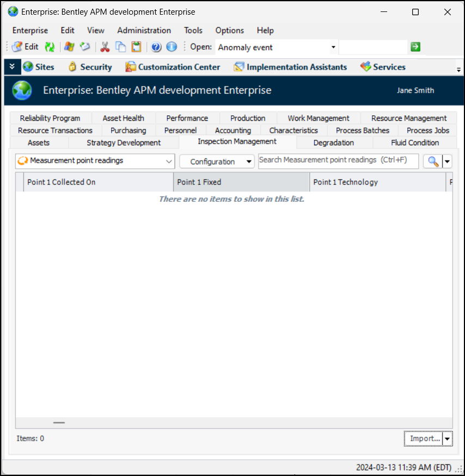Switch to Production tab

tap(248, 118)
